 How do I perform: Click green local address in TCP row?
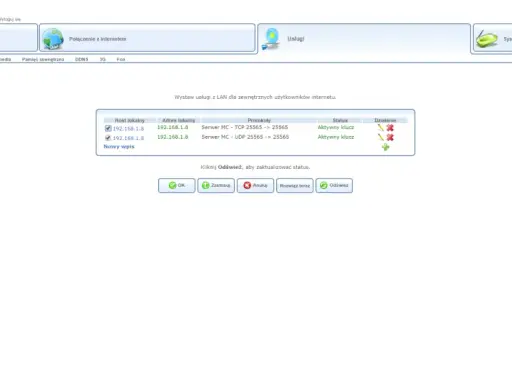click(173, 127)
